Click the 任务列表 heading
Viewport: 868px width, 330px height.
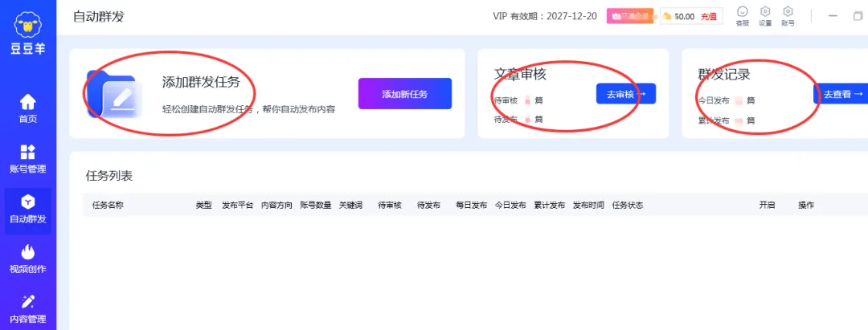(109, 177)
